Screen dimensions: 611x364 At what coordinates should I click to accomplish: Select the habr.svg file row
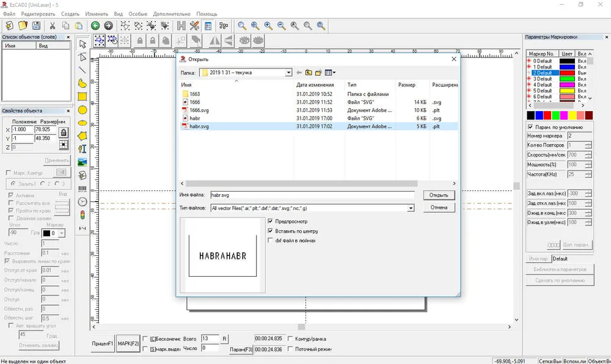(x=318, y=126)
